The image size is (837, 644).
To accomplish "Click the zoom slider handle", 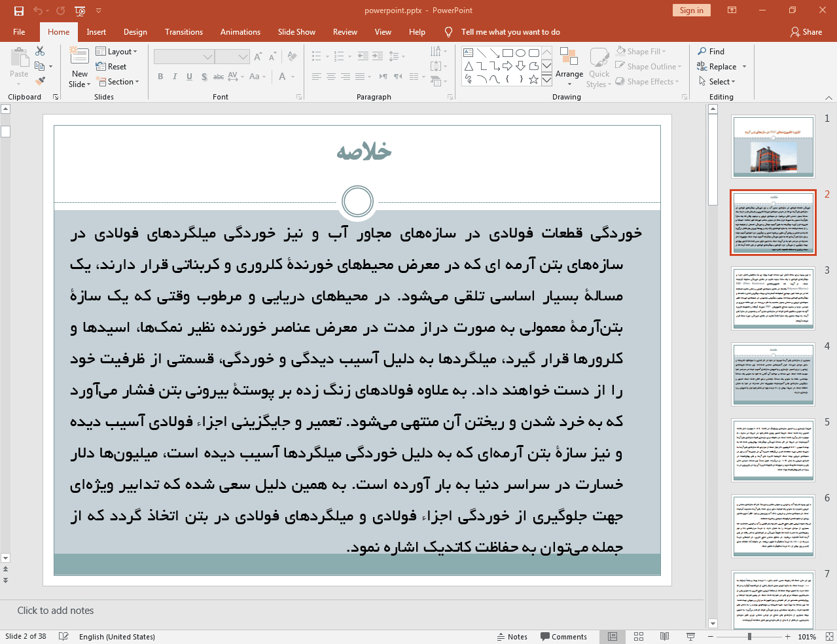I will click(x=749, y=637).
